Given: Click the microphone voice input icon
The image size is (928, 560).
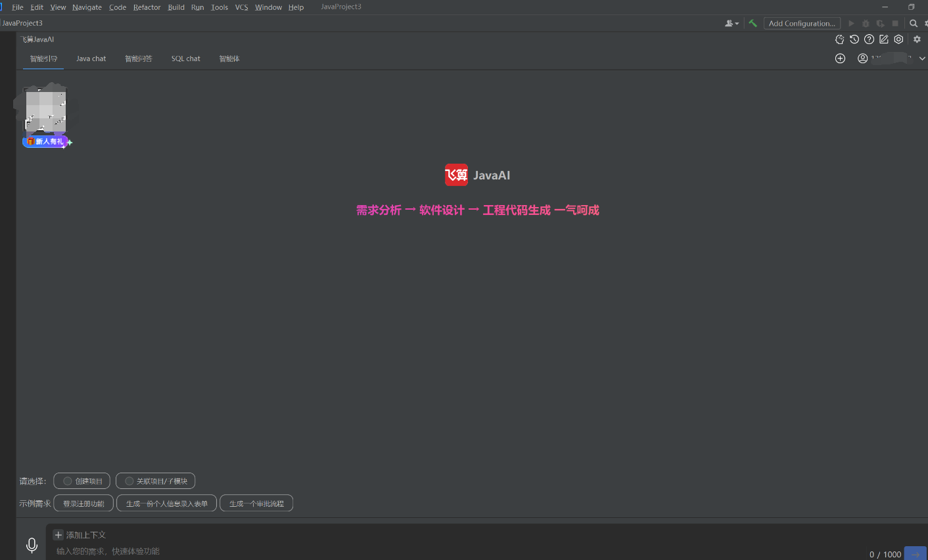Looking at the screenshot, I should click(32, 545).
